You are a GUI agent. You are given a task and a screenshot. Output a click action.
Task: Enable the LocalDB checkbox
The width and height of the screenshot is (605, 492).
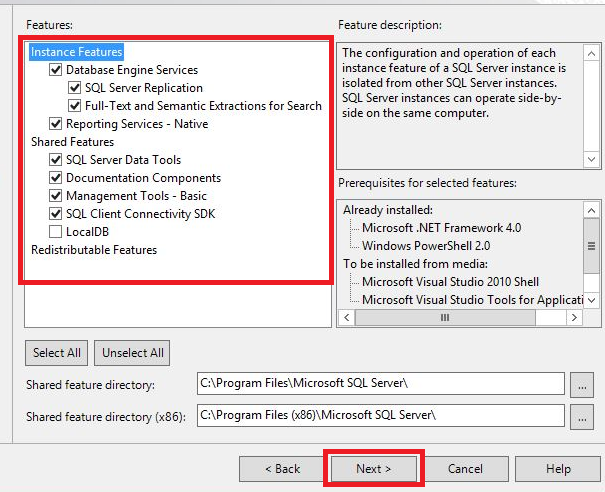click(56, 232)
